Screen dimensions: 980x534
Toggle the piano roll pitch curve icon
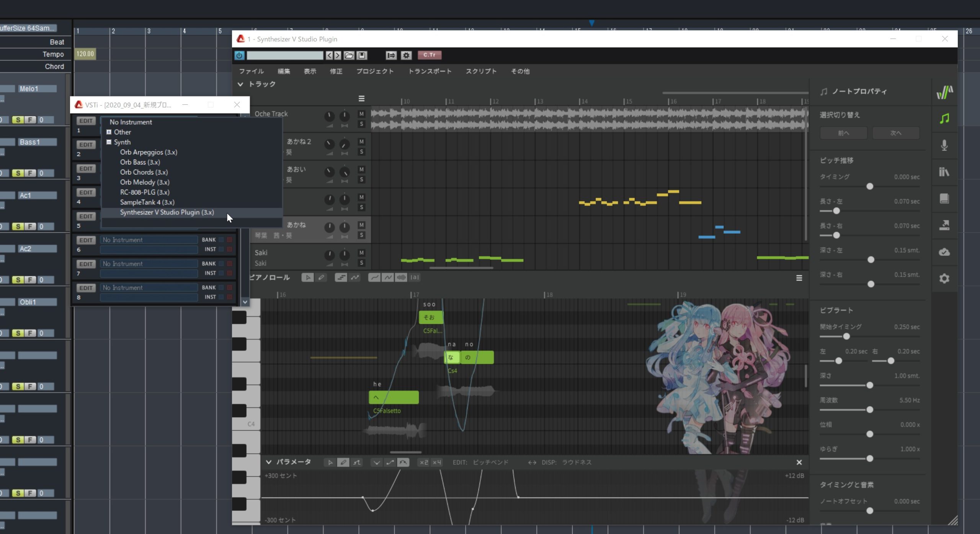click(355, 277)
